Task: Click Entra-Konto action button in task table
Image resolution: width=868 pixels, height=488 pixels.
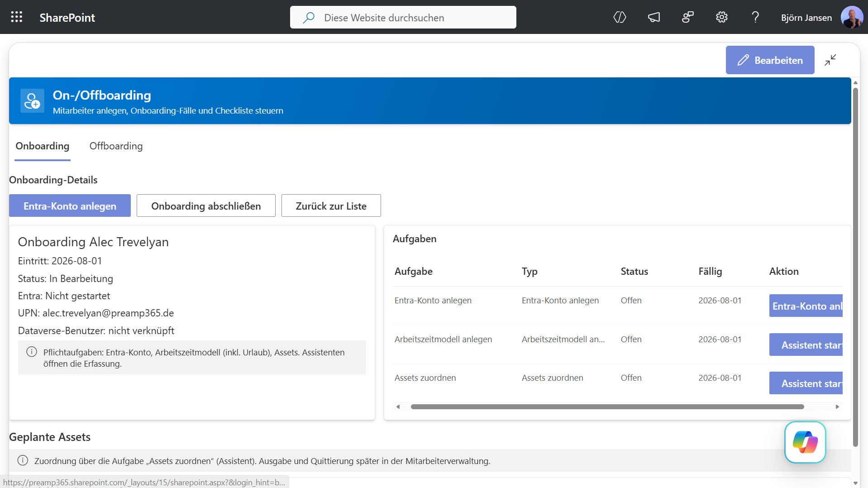Action: [806, 306]
